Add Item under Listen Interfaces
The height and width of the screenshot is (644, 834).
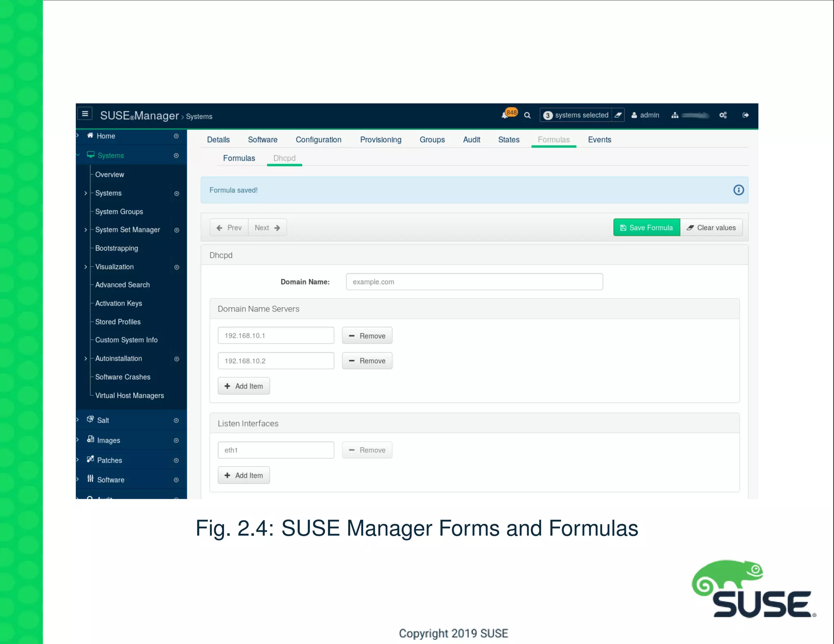pos(244,475)
